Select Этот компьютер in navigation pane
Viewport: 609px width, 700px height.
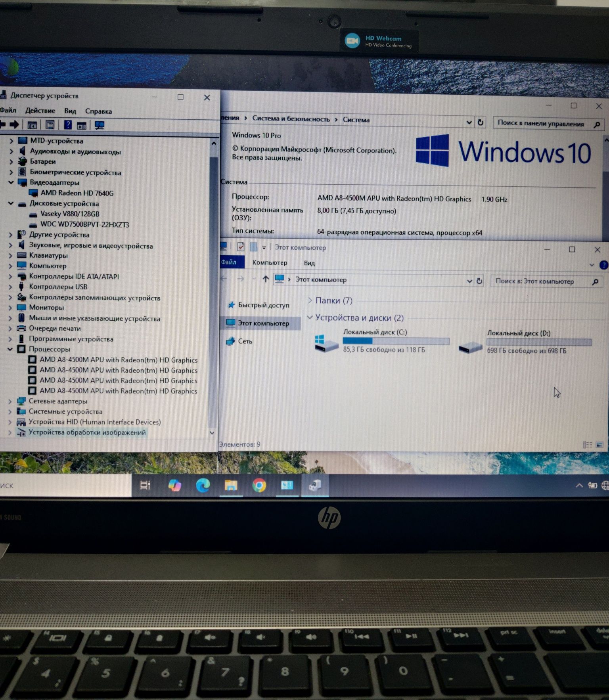click(x=261, y=323)
